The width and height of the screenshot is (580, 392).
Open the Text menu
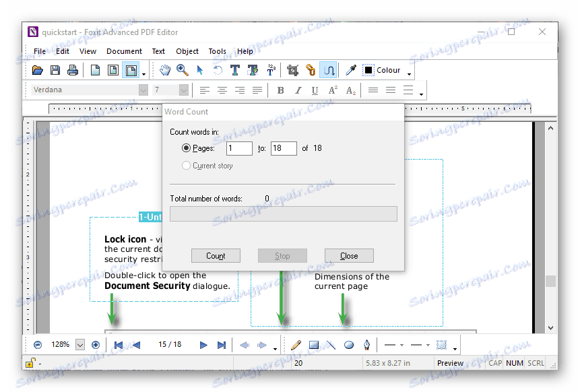(x=158, y=51)
